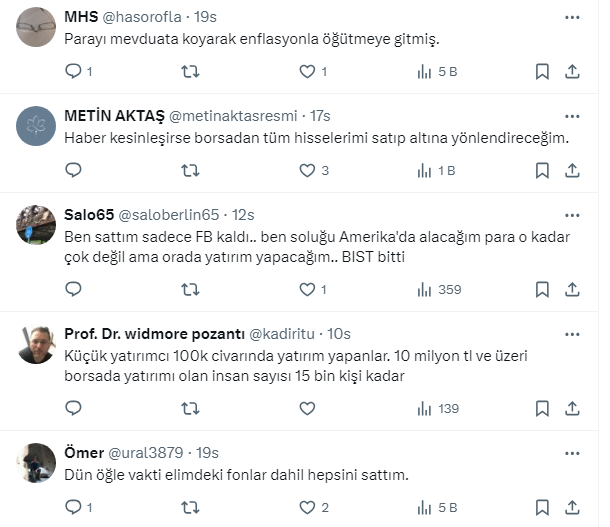
Task: Like METİN AKTAŞ's tweet
Action: 307,170
